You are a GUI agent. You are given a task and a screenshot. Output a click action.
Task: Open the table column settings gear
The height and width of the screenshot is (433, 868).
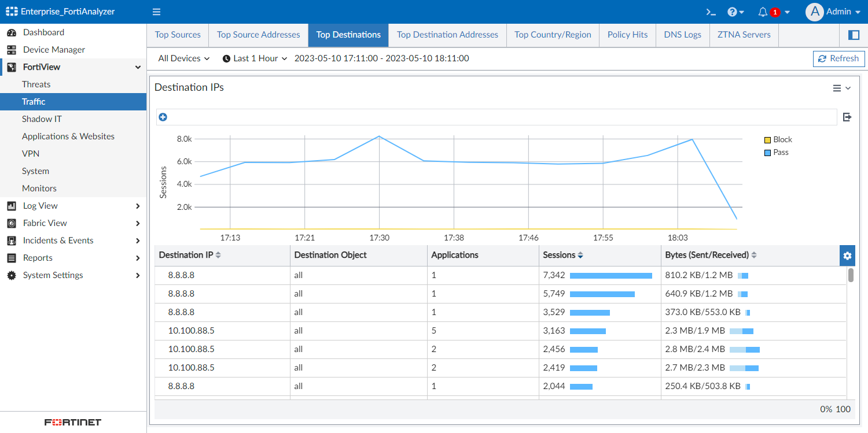pyautogui.click(x=847, y=255)
